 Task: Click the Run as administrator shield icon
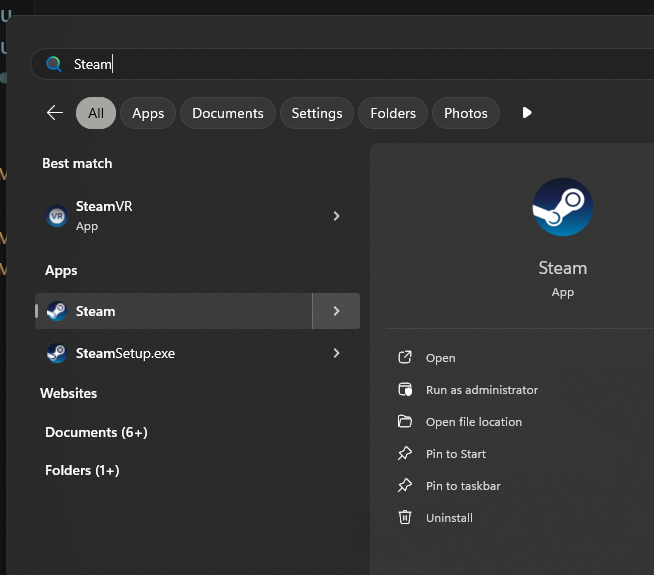coord(405,389)
